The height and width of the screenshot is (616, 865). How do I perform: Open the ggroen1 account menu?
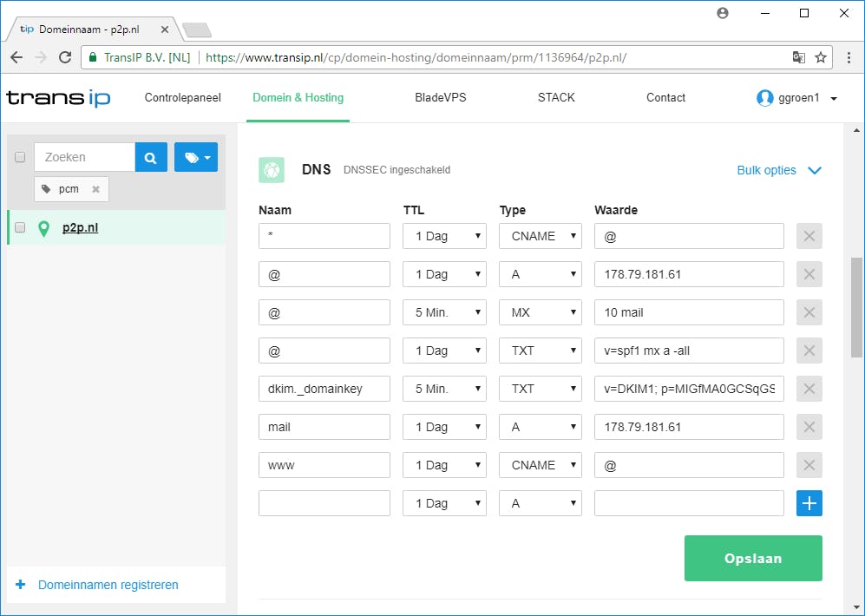click(796, 98)
